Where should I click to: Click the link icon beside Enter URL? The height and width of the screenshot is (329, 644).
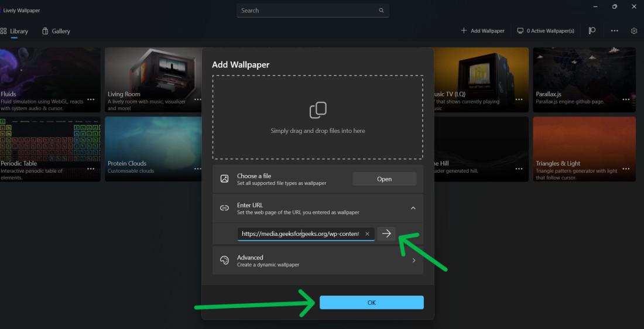224,208
